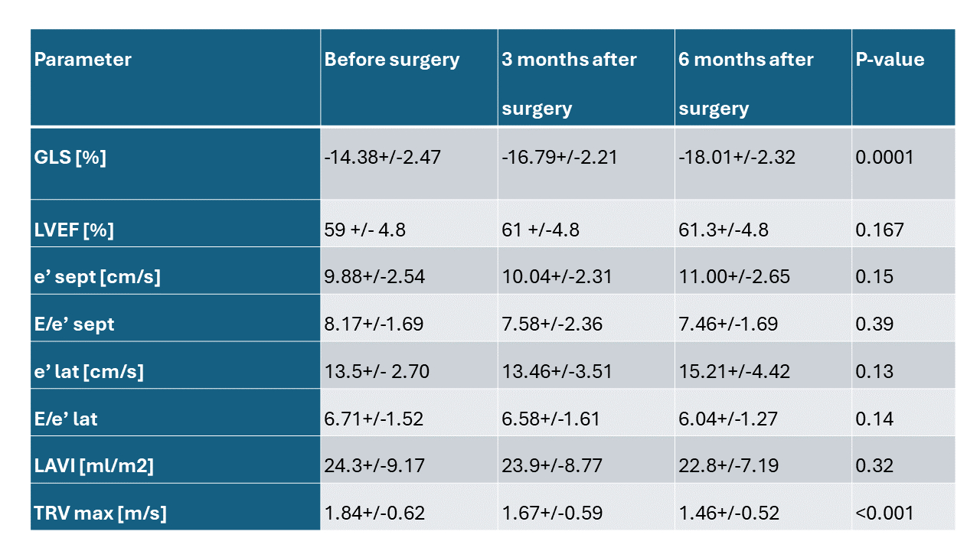Select the 6 months after surgery header
The width and height of the screenshot is (980, 551).
(x=746, y=83)
